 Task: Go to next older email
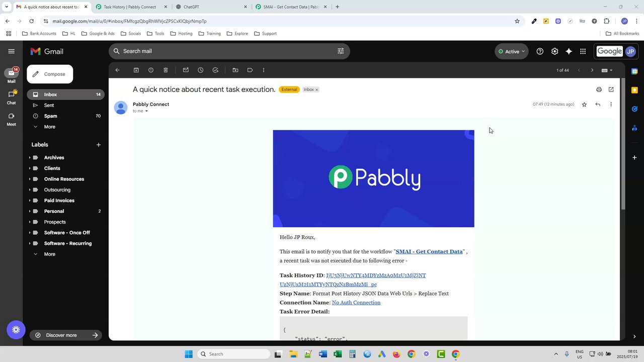coord(592,70)
